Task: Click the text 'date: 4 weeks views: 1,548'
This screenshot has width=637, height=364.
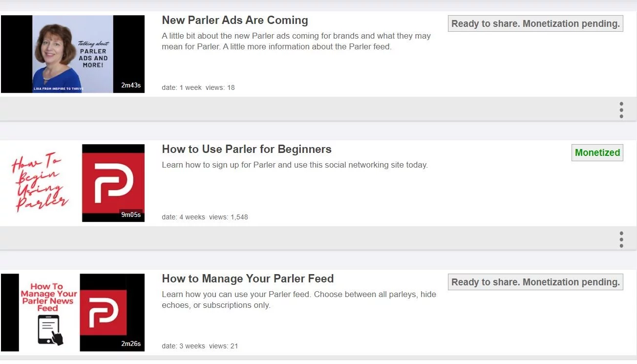Action: point(205,217)
